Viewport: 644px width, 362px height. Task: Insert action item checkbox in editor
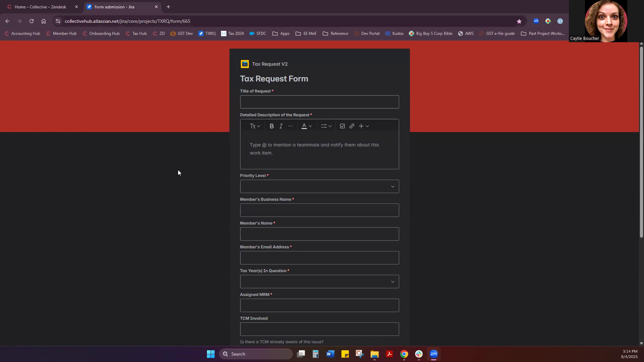(x=342, y=126)
